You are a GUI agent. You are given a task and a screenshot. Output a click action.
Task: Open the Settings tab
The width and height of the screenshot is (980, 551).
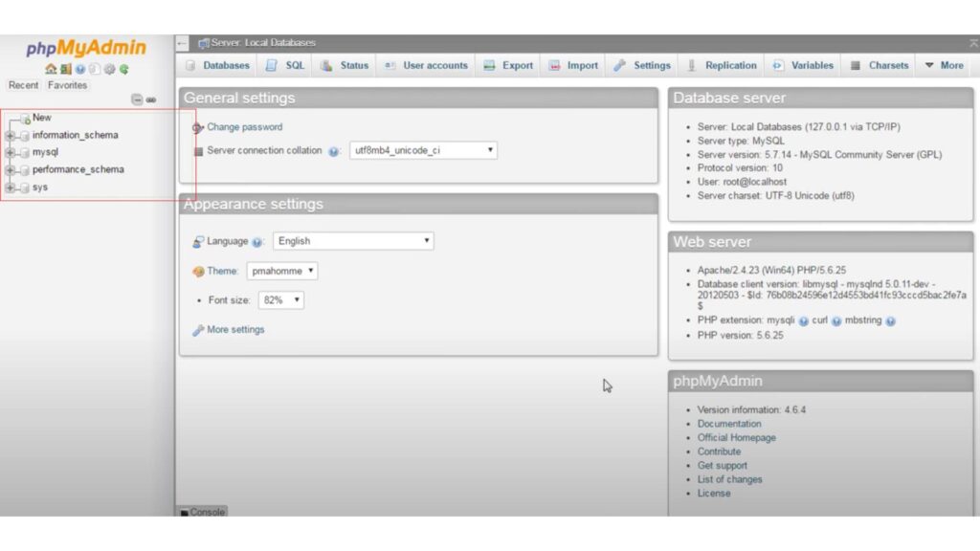click(642, 66)
